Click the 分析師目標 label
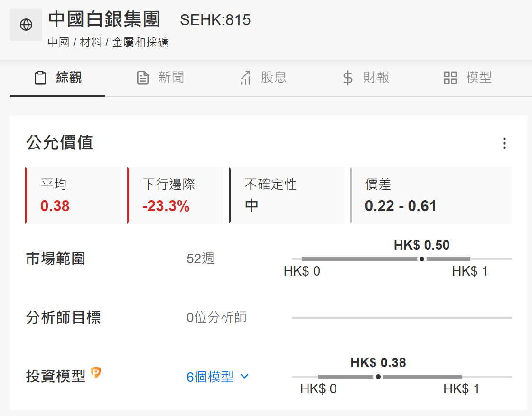The image size is (532, 416). point(64,318)
